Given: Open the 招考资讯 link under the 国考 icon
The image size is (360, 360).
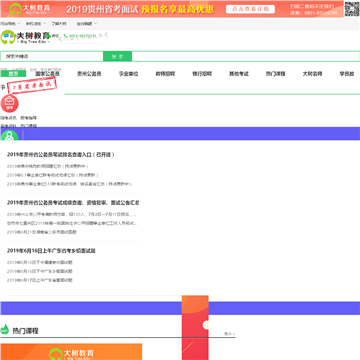Looking at the screenshot, I should (x=8, y=118).
